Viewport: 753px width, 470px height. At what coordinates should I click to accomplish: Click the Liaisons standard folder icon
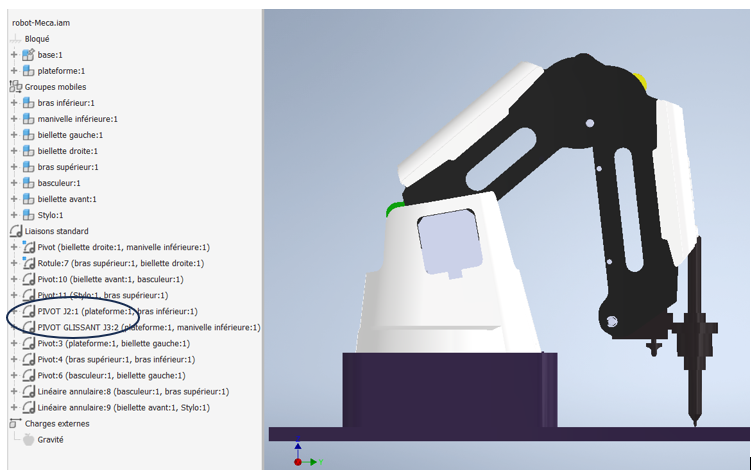16,231
